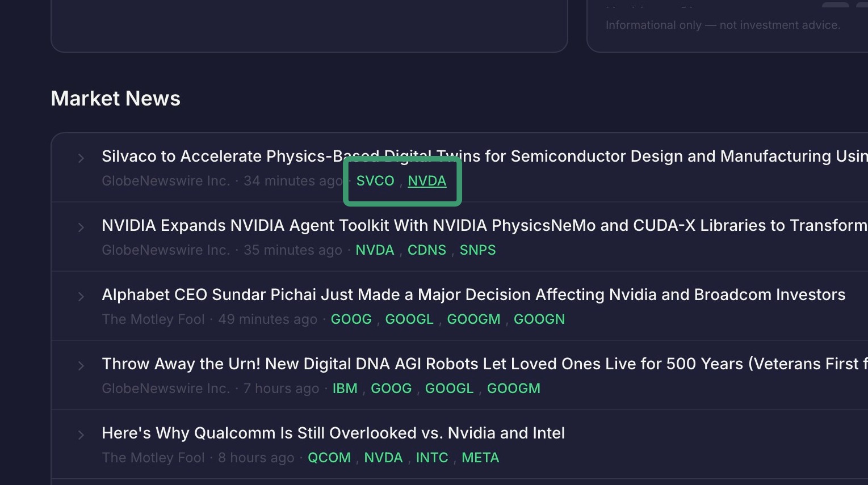Click the GOOGM ticker in Pichai article
The image size is (868, 485).
[x=473, y=319]
